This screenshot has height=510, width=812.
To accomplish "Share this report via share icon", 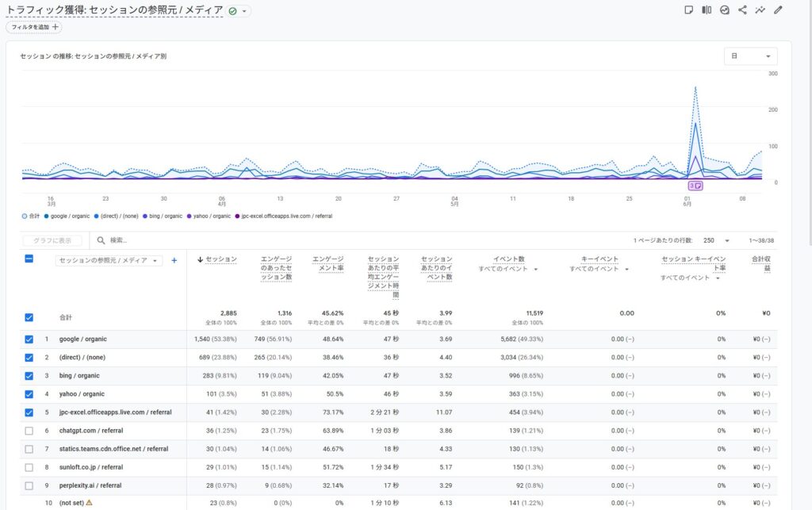I will tap(742, 10).
